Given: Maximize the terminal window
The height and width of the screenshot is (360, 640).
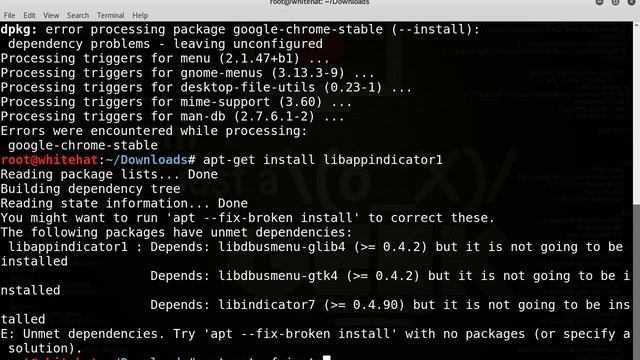Looking at the screenshot, I should point(615,2).
